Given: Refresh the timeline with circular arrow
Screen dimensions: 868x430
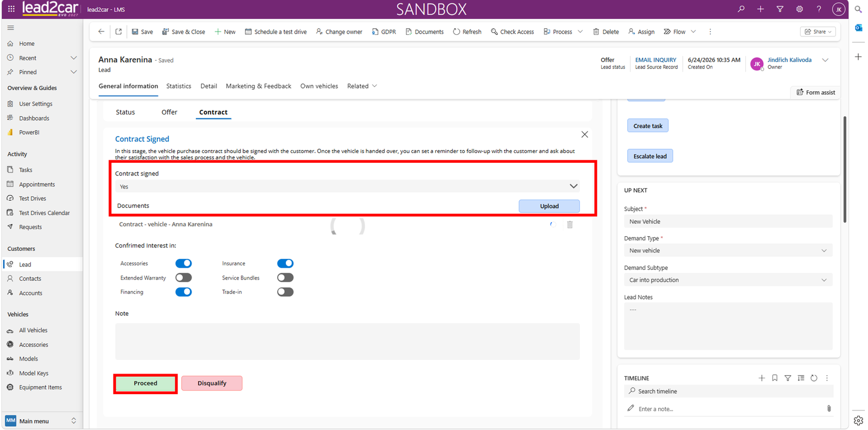Looking at the screenshot, I should (814, 378).
